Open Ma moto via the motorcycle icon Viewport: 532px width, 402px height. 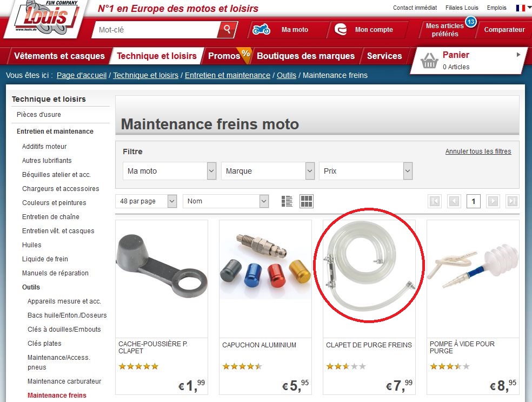coord(261,30)
